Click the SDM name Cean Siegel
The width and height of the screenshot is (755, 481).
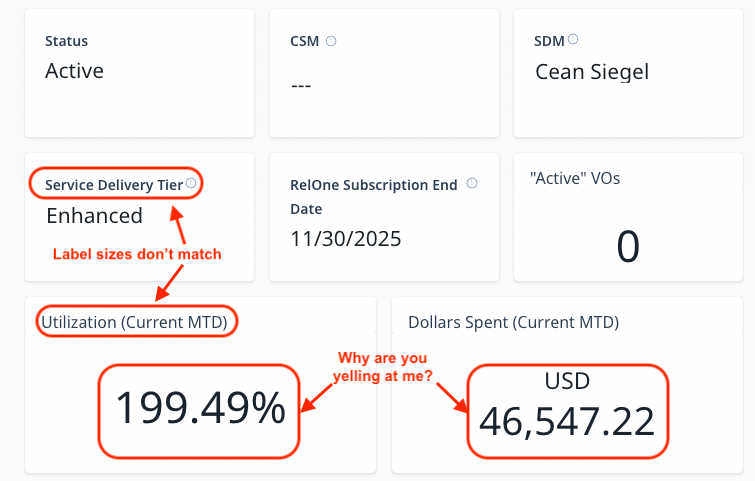pyautogui.click(x=592, y=72)
